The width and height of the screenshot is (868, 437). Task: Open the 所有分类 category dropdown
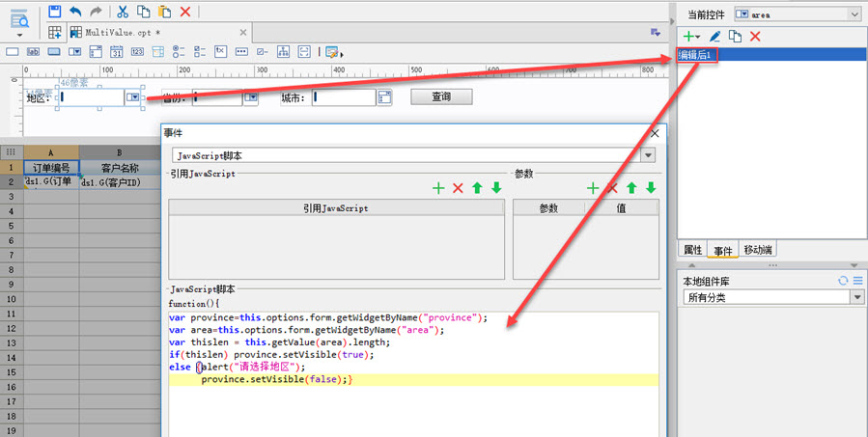click(857, 297)
